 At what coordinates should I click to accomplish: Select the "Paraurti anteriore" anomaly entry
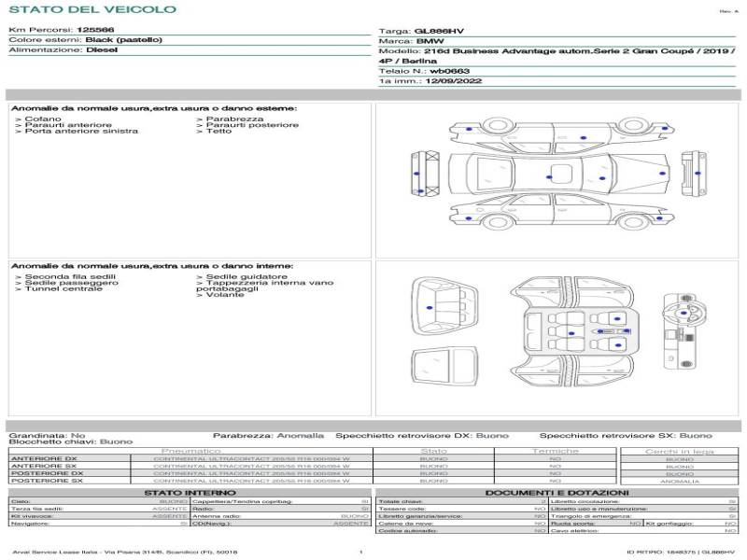[x=68, y=125]
